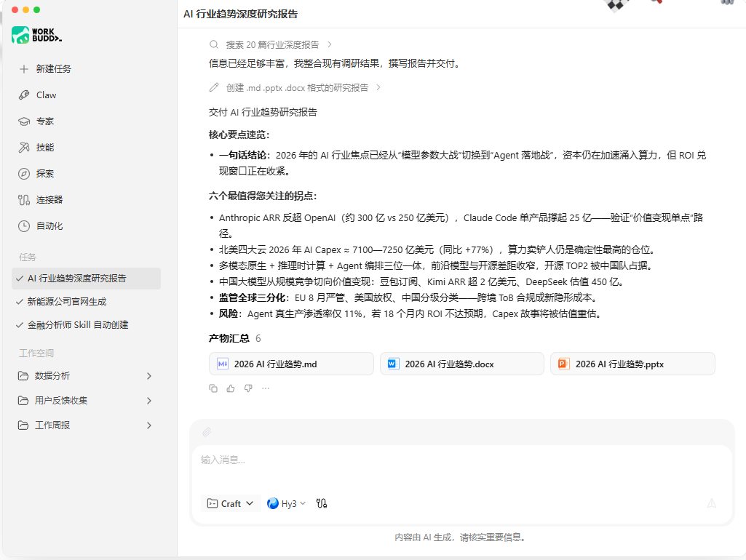Viewport: 746px width, 560px height.
Task: Open file 2026 AI 行业趋势.md
Action: (x=291, y=364)
